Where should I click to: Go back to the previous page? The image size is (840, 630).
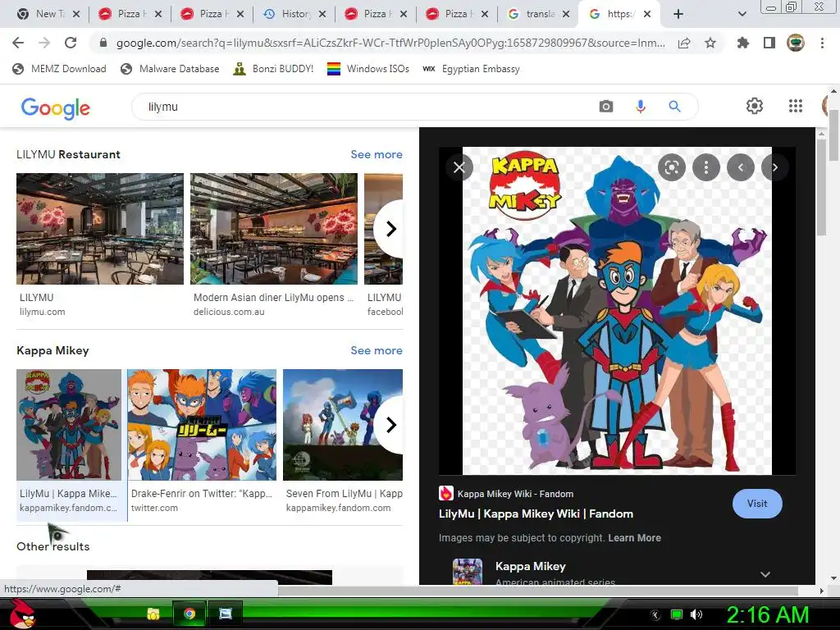(x=18, y=43)
